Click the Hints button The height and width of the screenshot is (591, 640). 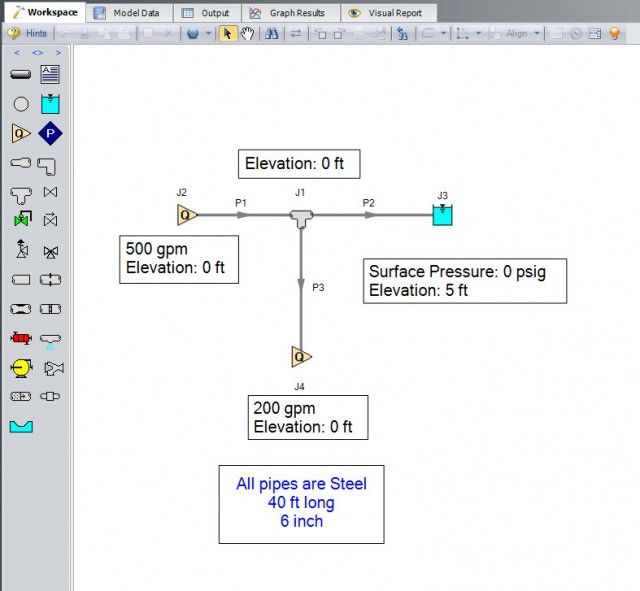(28, 33)
